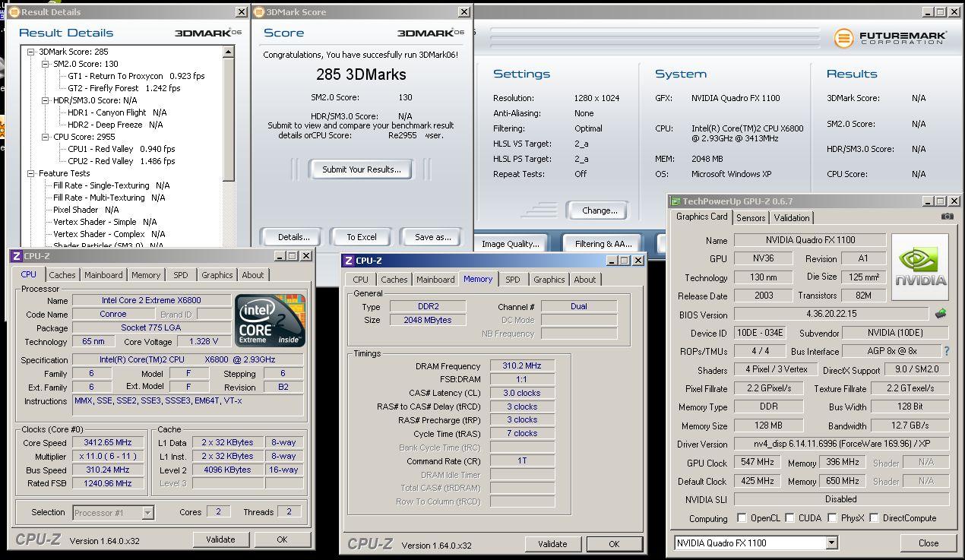Click the Save as... button

click(x=433, y=237)
